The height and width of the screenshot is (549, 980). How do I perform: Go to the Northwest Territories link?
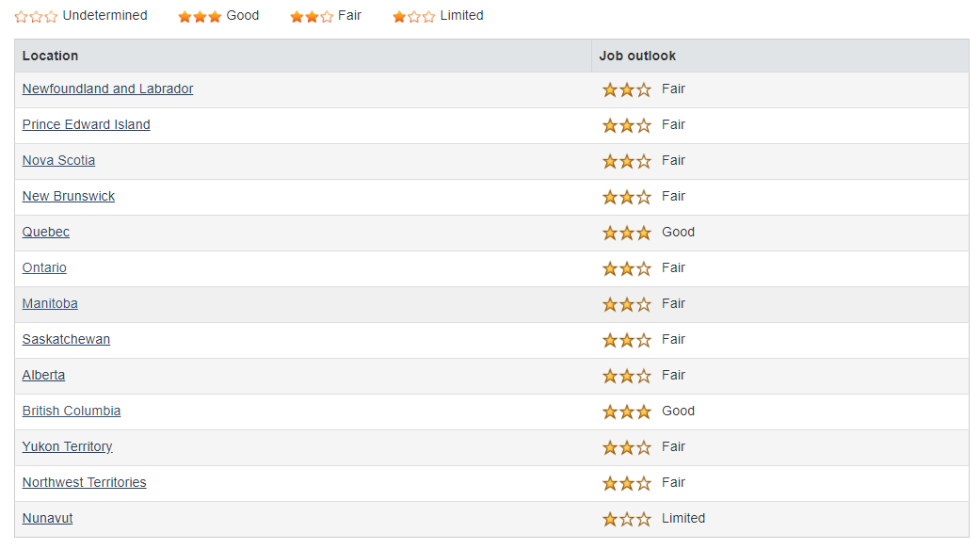tap(85, 482)
